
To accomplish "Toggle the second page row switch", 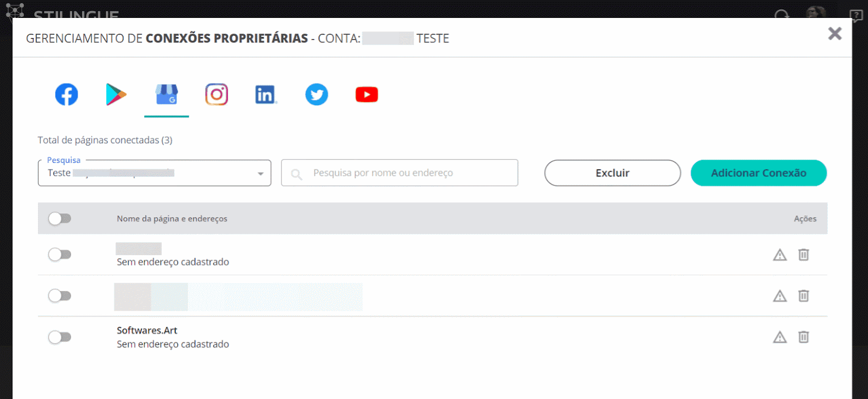I will coord(60,296).
